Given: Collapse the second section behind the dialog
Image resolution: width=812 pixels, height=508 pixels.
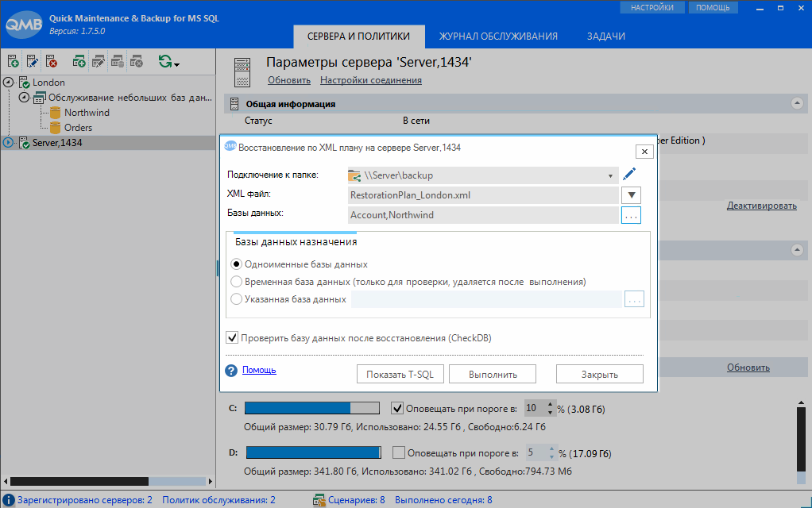Looking at the screenshot, I should tap(797, 250).
